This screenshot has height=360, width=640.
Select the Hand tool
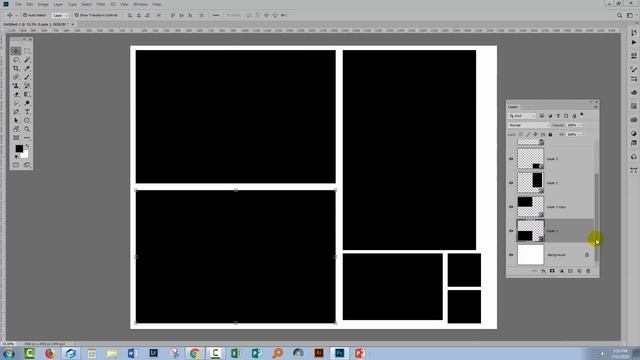tap(16, 129)
